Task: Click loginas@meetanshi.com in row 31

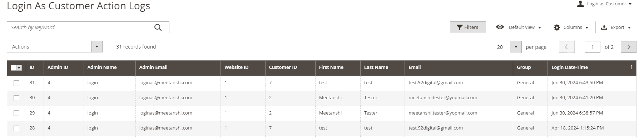Action: [166, 82]
